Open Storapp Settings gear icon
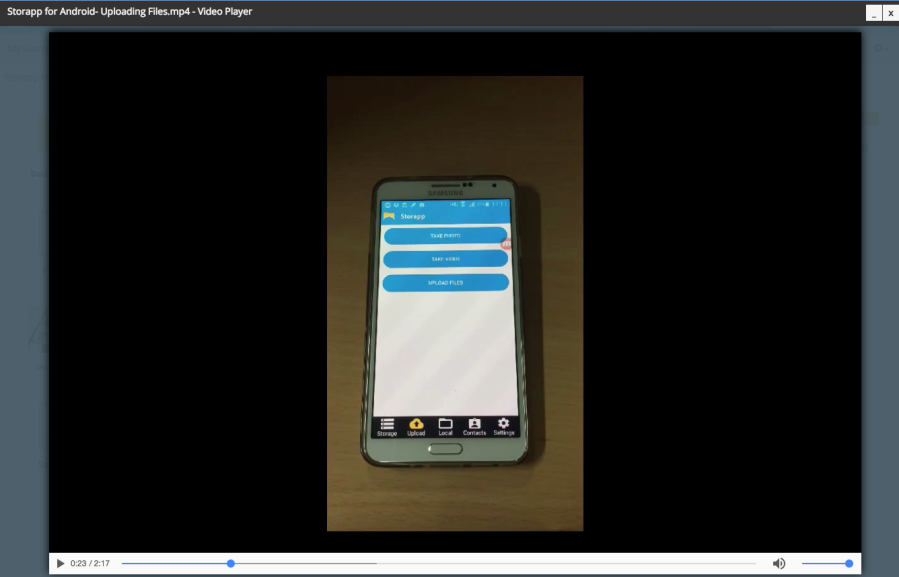 click(504, 424)
